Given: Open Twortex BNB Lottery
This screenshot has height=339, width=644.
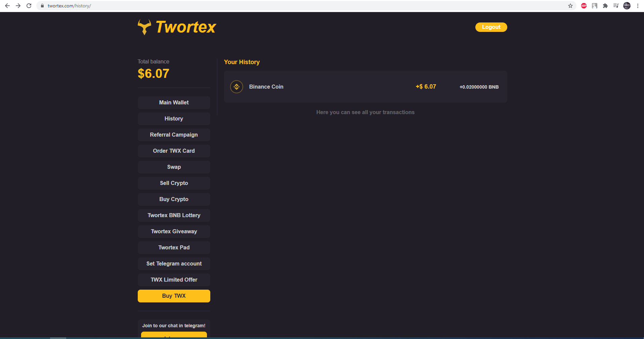Looking at the screenshot, I should tap(174, 215).
